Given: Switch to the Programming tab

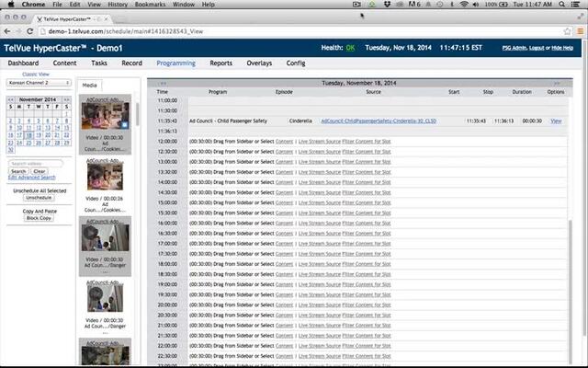Looking at the screenshot, I should click(x=175, y=63).
